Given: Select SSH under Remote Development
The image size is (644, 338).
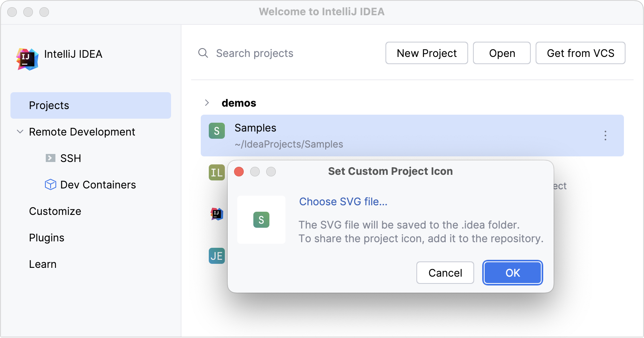Looking at the screenshot, I should 71,158.
